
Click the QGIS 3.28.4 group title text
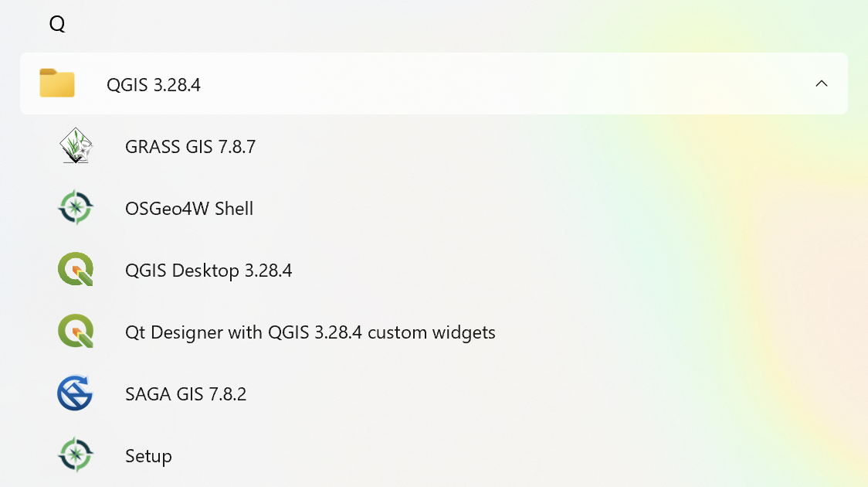[x=153, y=85]
